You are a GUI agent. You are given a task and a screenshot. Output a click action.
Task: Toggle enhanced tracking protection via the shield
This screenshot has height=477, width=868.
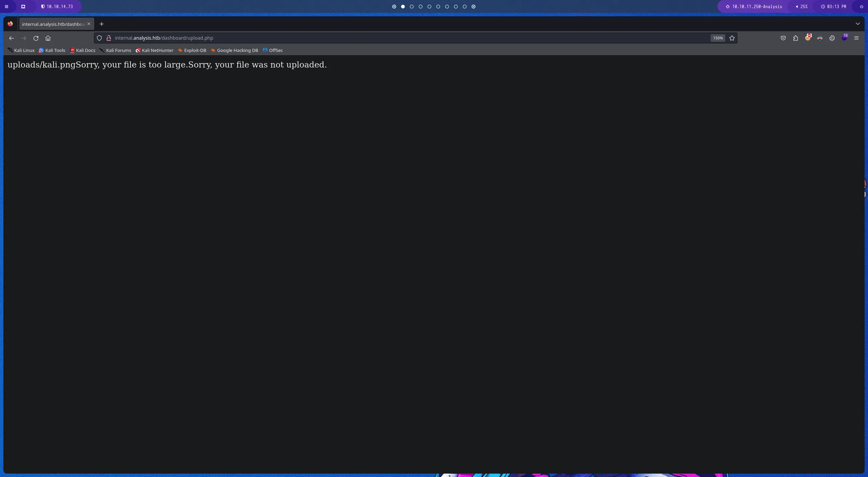click(x=99, y=38)
